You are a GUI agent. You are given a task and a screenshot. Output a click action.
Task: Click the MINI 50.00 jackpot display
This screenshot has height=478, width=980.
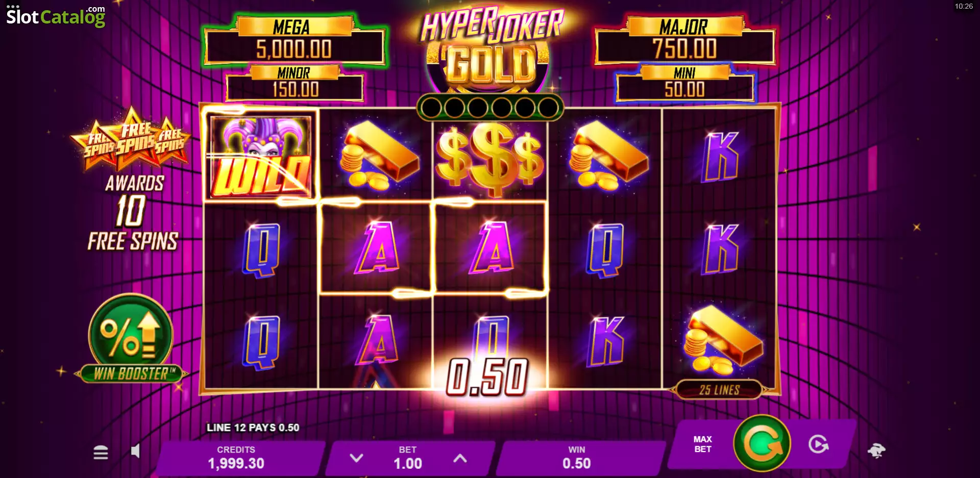685,83
